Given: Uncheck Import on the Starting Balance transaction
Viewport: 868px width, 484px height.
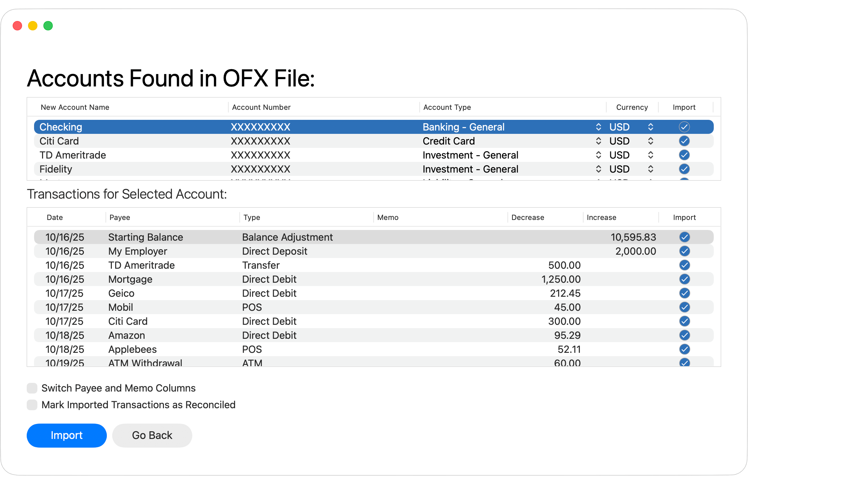Looking at the screenshot, I should tap(684, 237).
